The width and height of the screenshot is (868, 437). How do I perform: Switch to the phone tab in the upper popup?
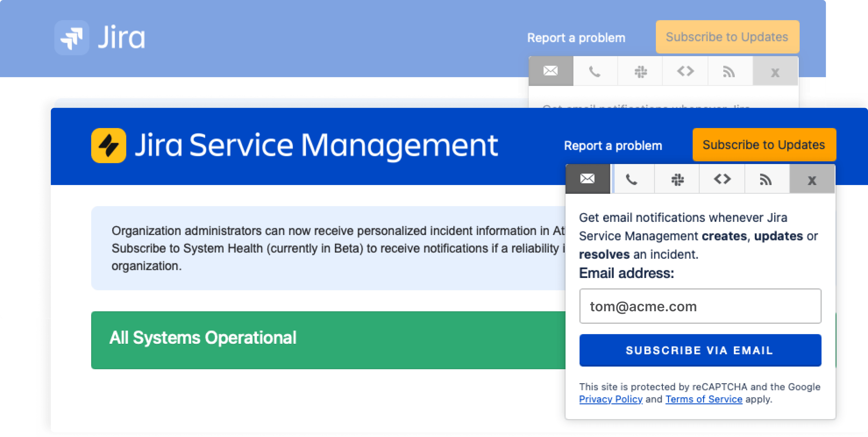click(x=595, y=71)
